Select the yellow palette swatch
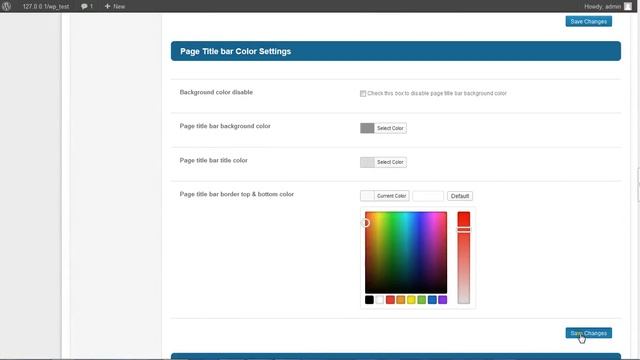The height and width of the screenshot is (360, 640). pyautogui.click(x=411, y=300)
